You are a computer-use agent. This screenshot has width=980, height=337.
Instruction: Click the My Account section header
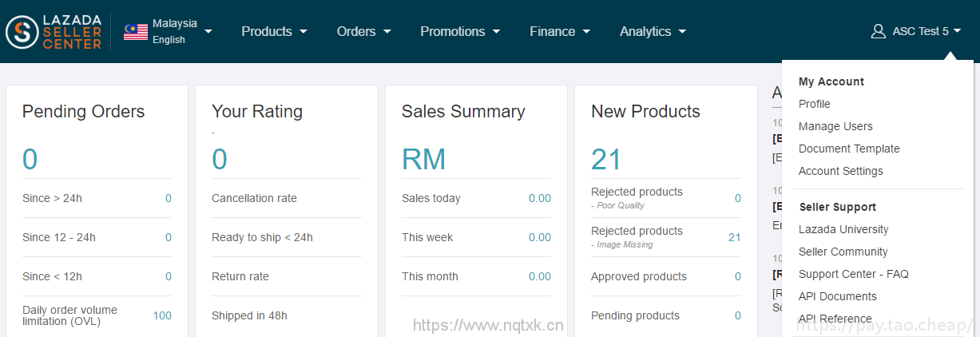click(831, 81)
